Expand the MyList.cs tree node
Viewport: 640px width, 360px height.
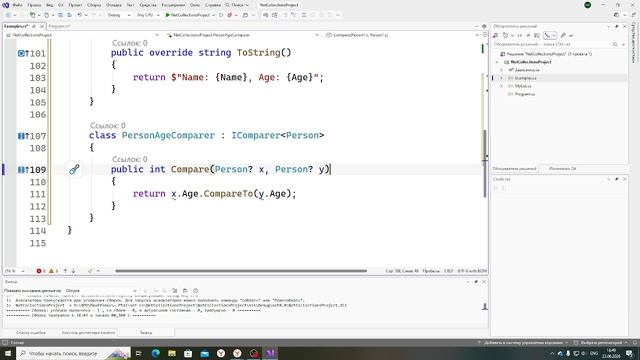502,86
